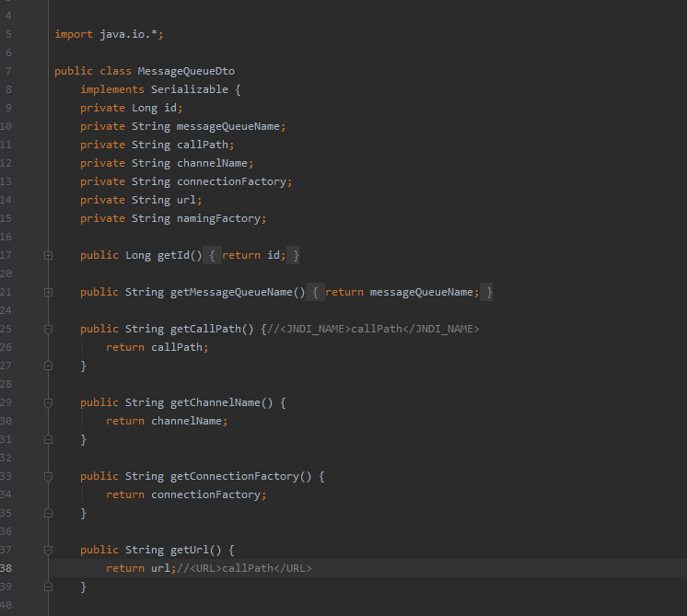
Task: Click the class name MessageQueueDto
Action: [x=186, y=71]
